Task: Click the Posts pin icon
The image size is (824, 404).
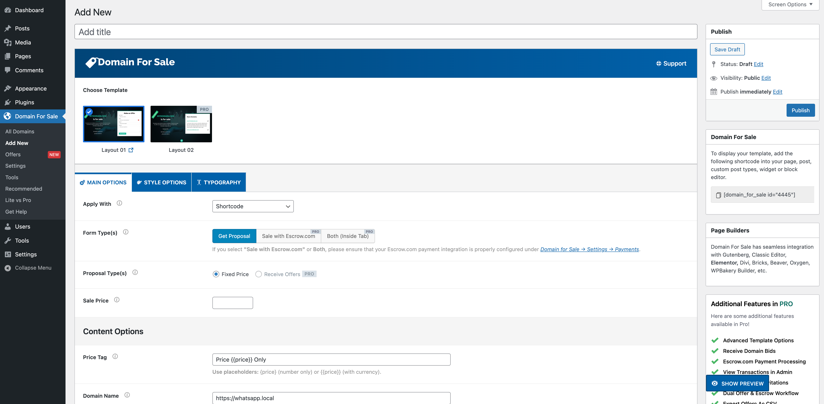Action: [x=7, y=29]
